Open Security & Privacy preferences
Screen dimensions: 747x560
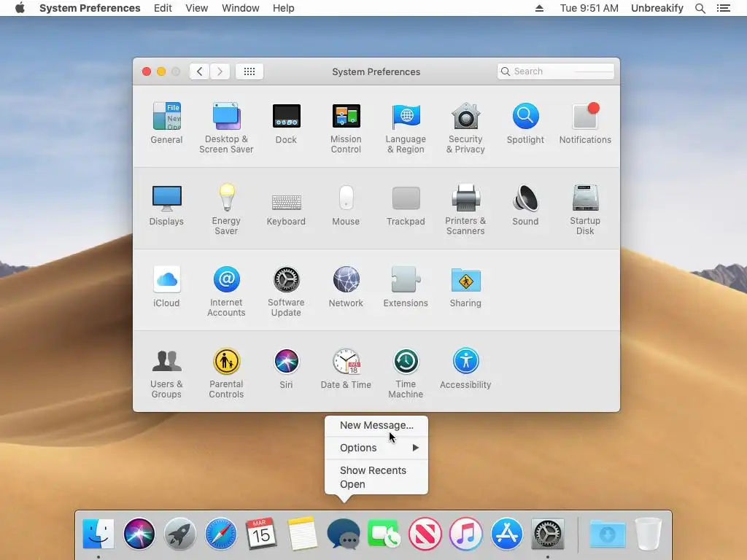pos(465,128)
